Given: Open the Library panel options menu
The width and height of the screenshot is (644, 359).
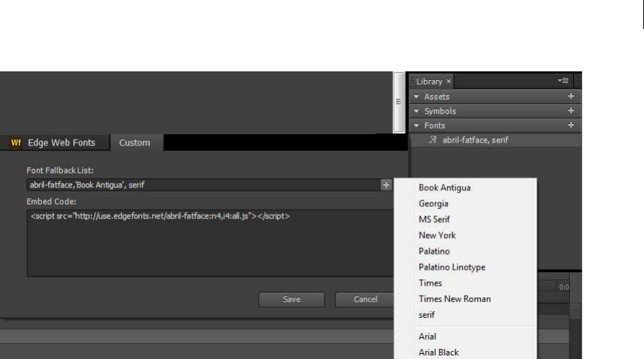Looking at the screenshot, I should point(563,81).
